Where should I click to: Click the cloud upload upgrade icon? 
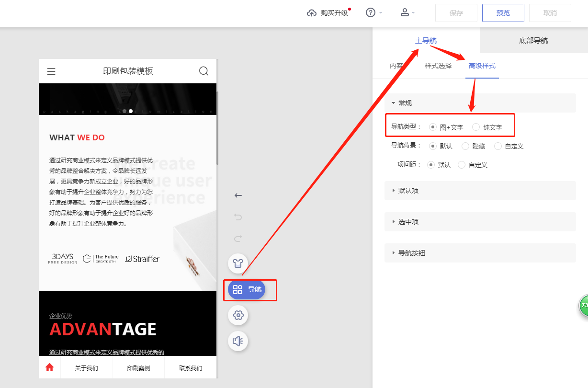[312, 13]
